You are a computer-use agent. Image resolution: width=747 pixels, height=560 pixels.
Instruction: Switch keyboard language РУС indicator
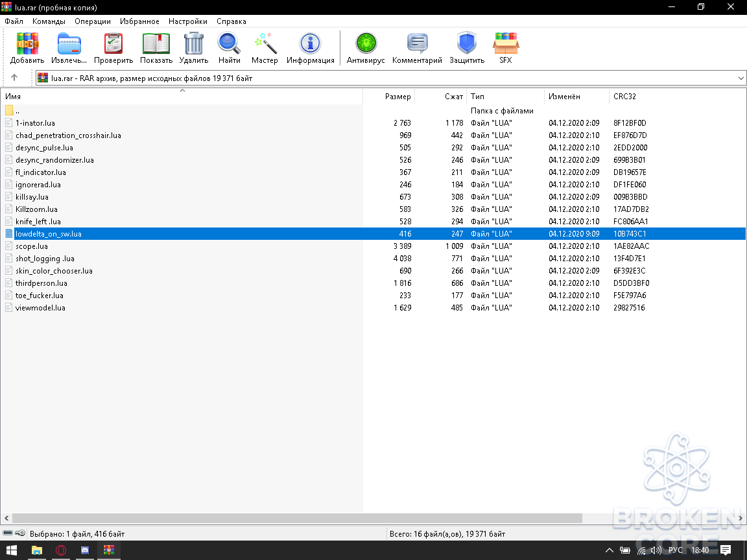click(x=675, y=550)
